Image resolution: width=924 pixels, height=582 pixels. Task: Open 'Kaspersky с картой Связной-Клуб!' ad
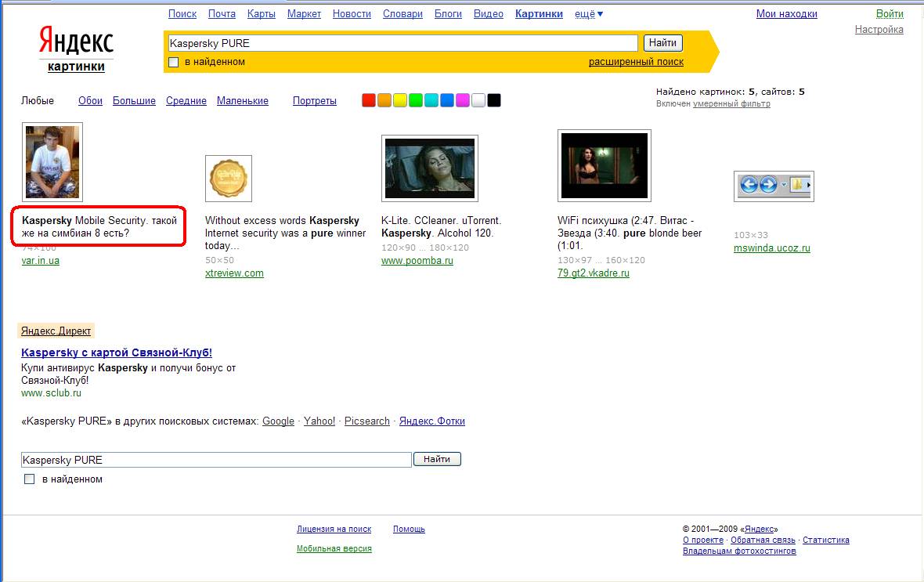point(117,352)
